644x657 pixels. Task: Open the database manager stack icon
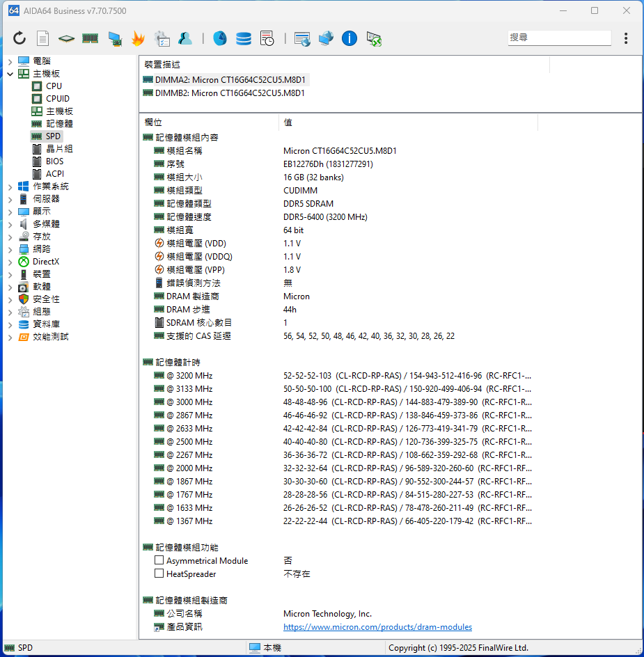coord(244,38)
